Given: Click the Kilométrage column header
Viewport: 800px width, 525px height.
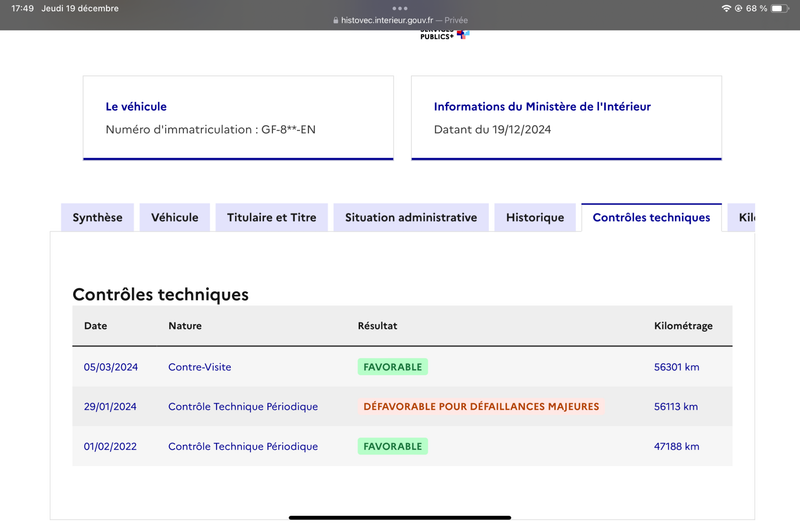Looking at the screenshot, I should click(x=683, y=326).
